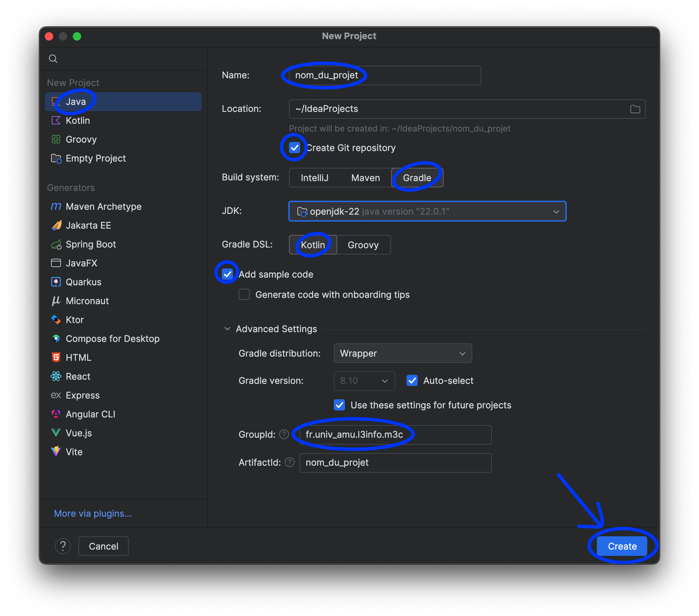This screenshot has width=699, height=616.
Task: Browse location with the folder icon
Action: pyautogui.click(x=635, y=109)
